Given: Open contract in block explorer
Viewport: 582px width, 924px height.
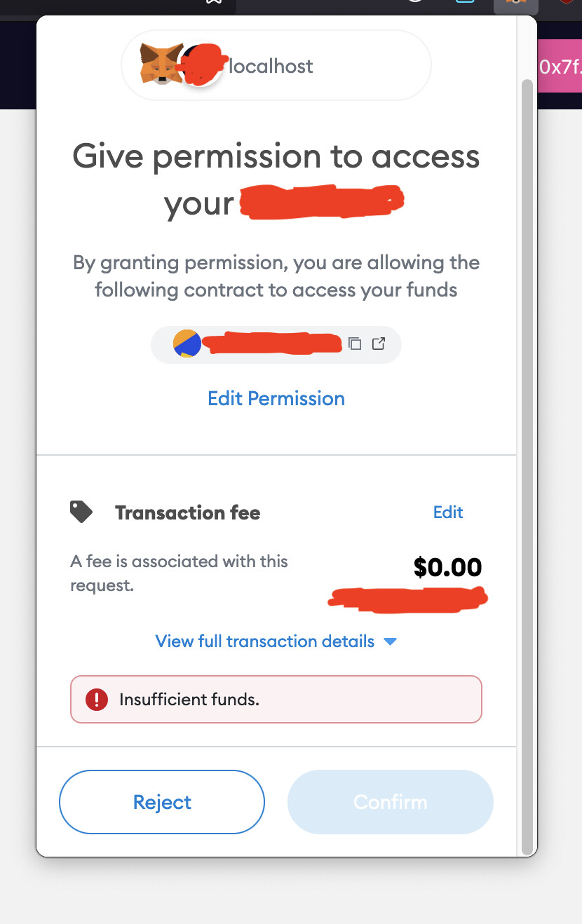Looking at the screenshot, I should click(x=379, y=344).
